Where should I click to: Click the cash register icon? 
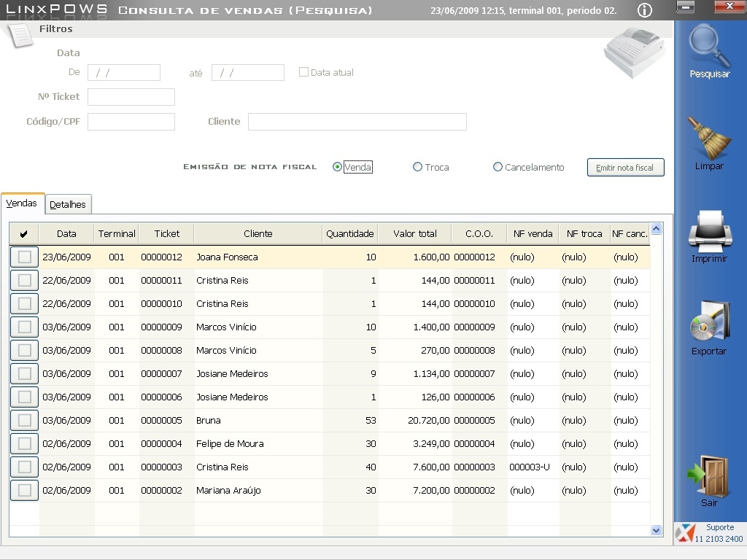coord(632,52)
